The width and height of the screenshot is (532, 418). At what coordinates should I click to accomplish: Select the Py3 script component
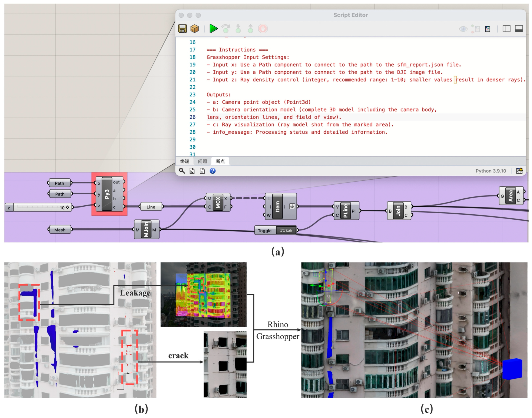[x=107, y=194]
